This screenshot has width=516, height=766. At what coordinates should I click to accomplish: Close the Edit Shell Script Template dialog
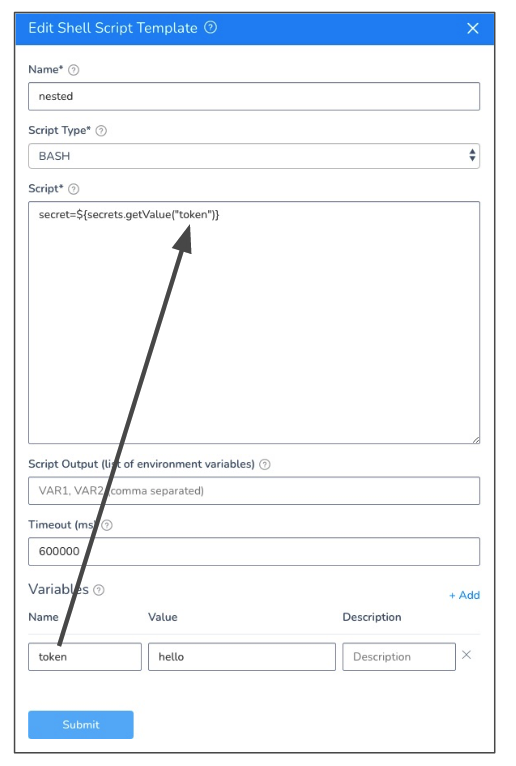click(473, 28)
